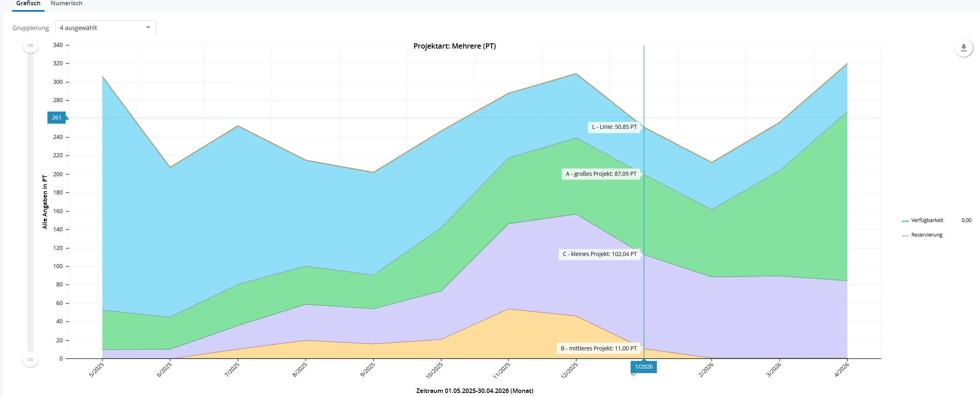980x397 pixels.
Task: Click the gray Reservierung legend line marker
Action: (905, 235)
